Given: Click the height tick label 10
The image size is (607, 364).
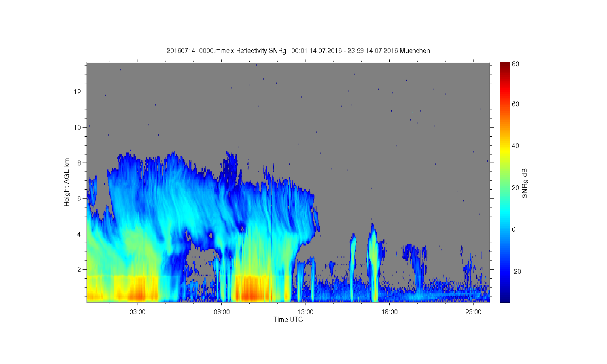Looking at the screenshot, I should coord(77,127).
